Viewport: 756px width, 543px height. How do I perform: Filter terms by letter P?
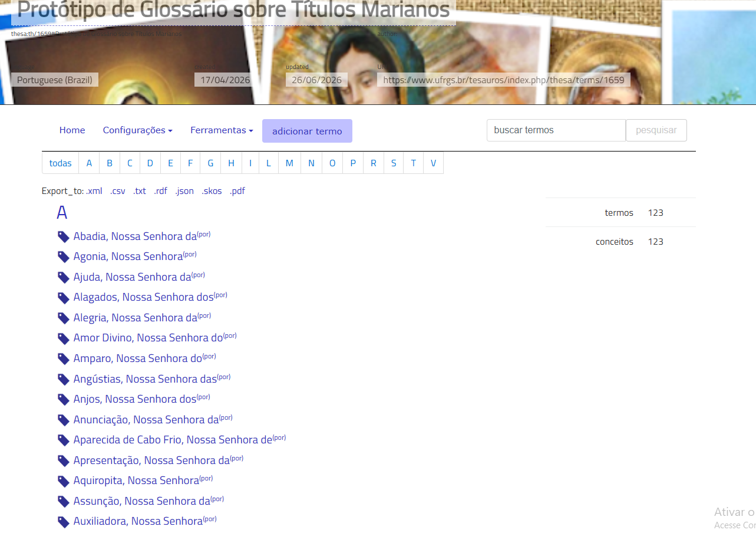(353, 163)
